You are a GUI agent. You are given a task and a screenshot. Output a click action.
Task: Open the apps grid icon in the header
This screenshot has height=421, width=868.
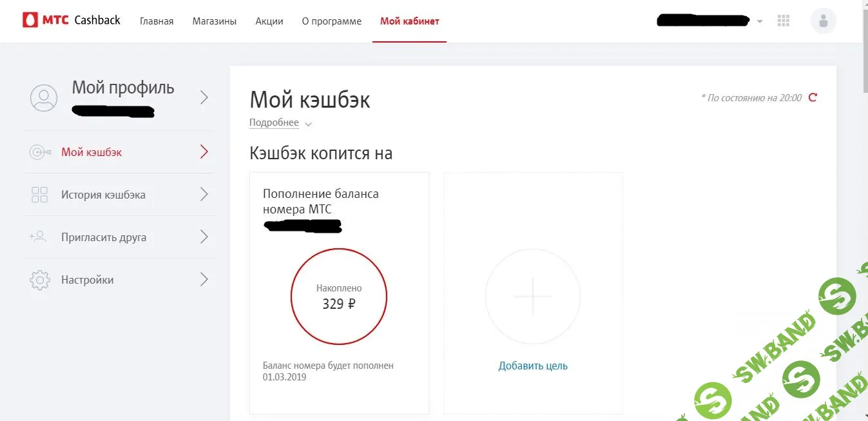(x=784, y=20)
